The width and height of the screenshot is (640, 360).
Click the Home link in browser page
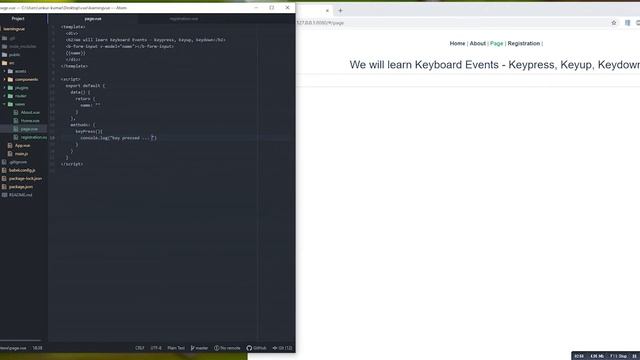point(457,43)
